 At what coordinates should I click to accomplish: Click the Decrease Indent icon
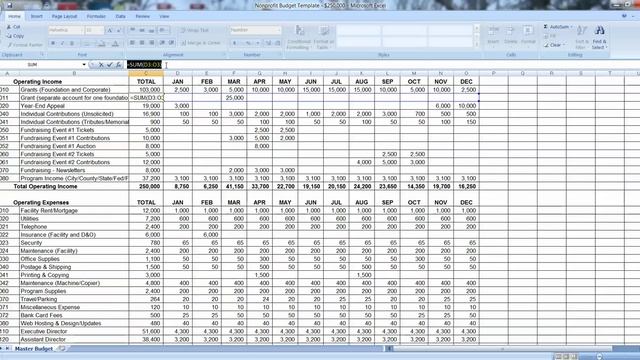pos(162,43)
